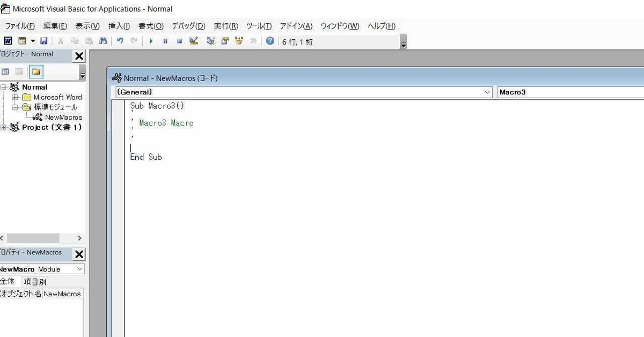Open the Object Browser icon

(x=239, y=41)
